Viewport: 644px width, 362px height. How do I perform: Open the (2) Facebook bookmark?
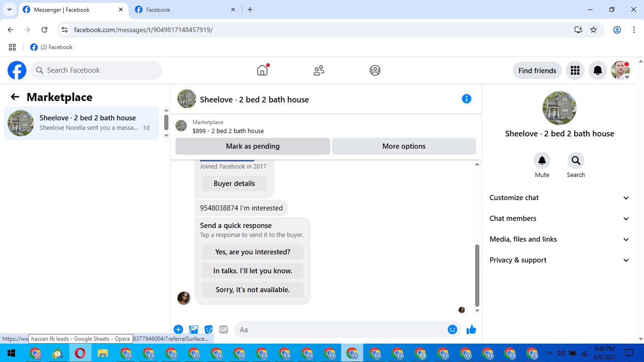point(51,47)
